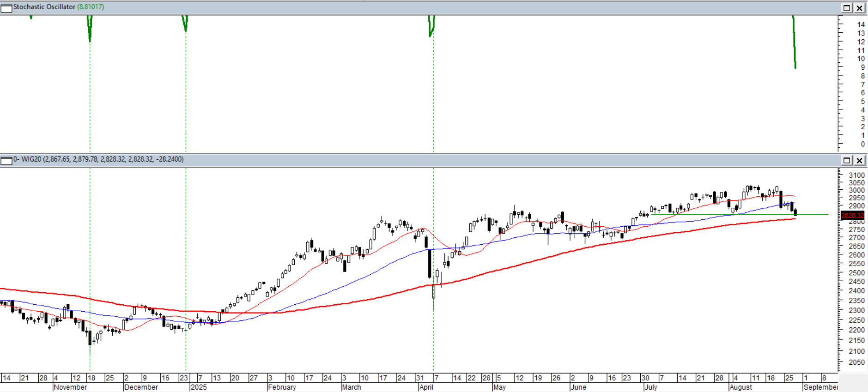Close the Stochastic Oscillator pane
This screenshot has width=868, height=392.
(x=859, y=8)
